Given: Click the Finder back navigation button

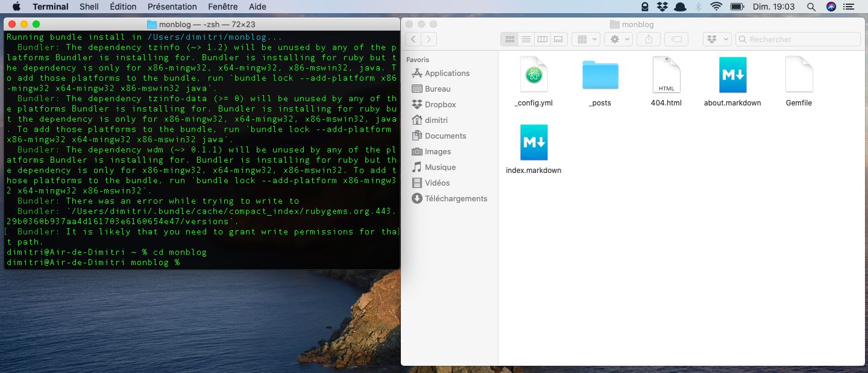Looking at the screenshot, I should [x=414, y=39].
